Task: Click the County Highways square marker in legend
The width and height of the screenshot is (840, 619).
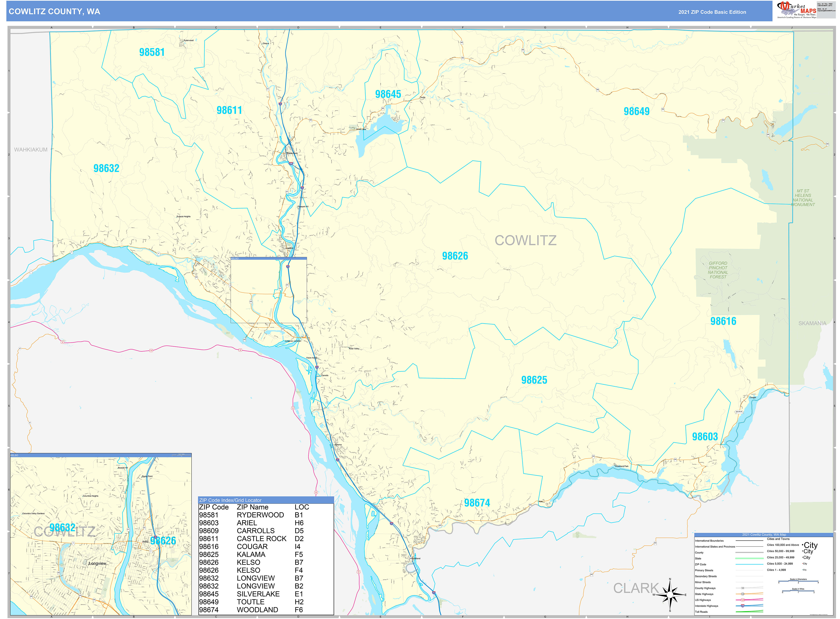Action: point(743,588)
